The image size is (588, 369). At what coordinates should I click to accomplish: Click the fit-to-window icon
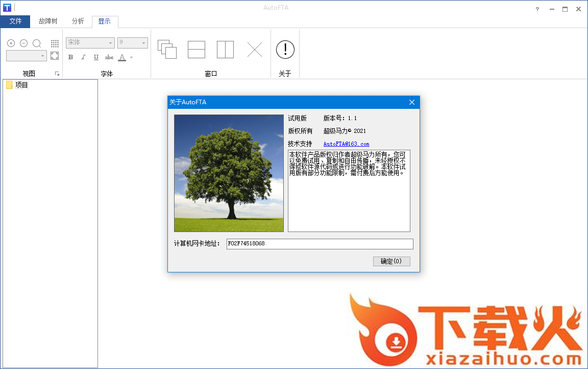click(55, 56)
